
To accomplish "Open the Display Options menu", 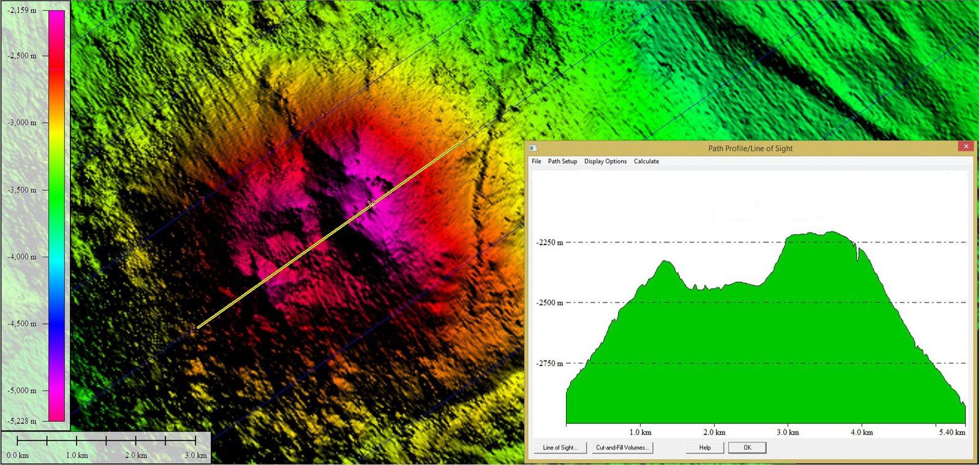I will tap(605, 161).
